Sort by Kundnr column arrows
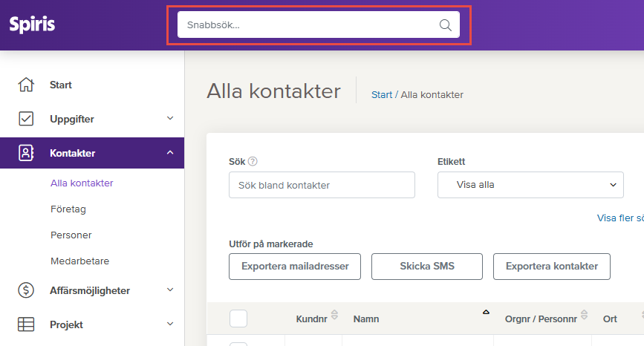The height and width of the screenshot is (346, 644). (x=334, y=315)
